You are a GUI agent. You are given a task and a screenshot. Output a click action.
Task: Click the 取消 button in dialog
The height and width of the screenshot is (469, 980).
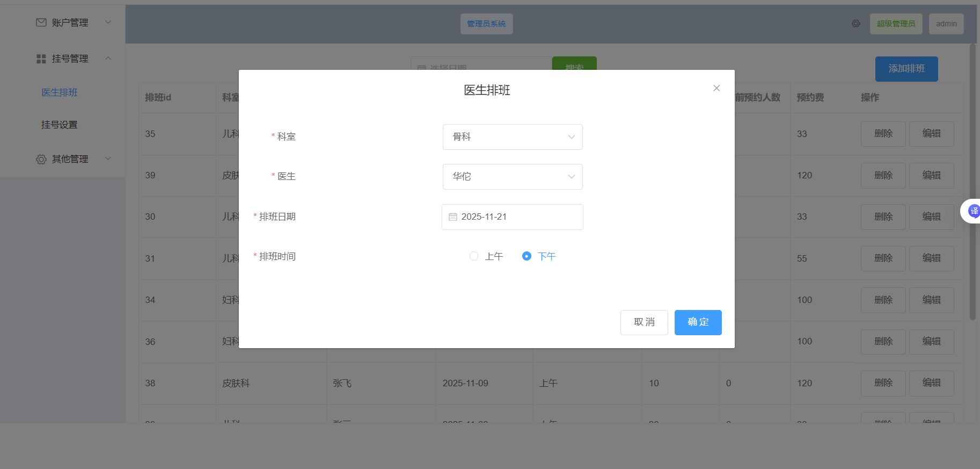click(644, 322)
